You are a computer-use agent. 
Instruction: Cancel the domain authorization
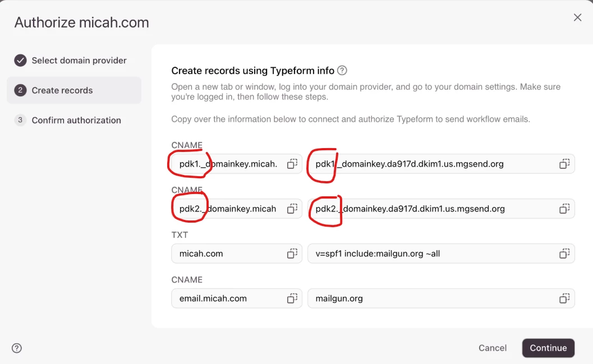[x=492, y=348]
